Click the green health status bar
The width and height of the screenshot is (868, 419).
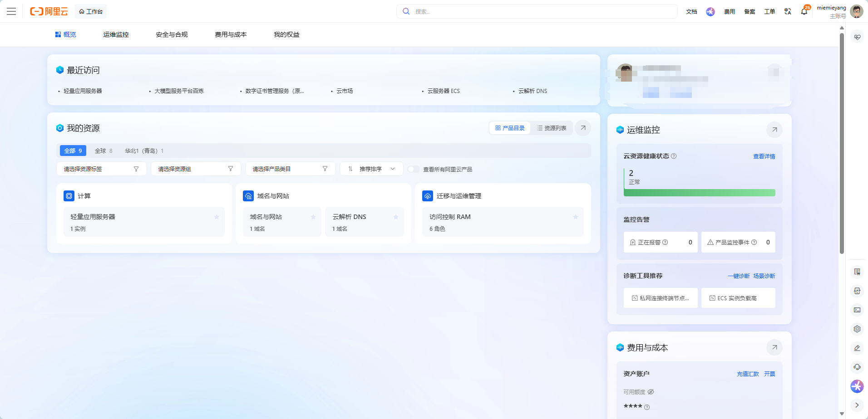(x=700, y=193)
